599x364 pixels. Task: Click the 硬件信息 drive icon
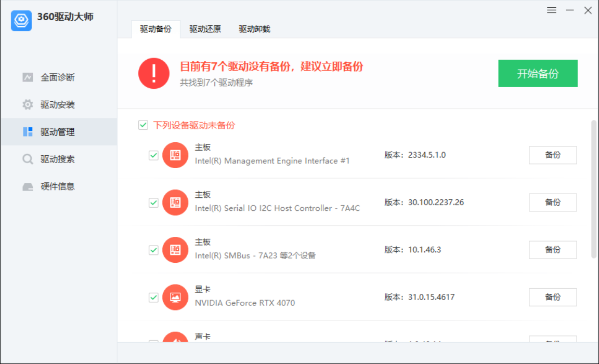pos(28,186)
